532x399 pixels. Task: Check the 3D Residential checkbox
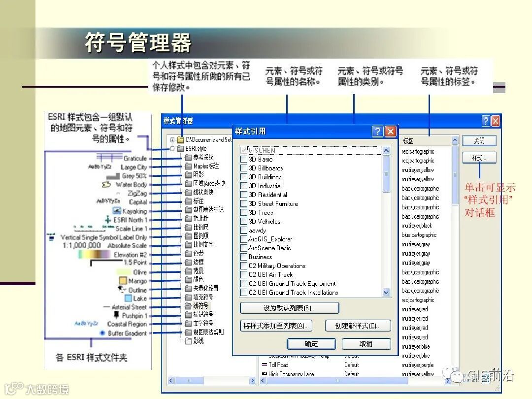click(x=244, y=195)
